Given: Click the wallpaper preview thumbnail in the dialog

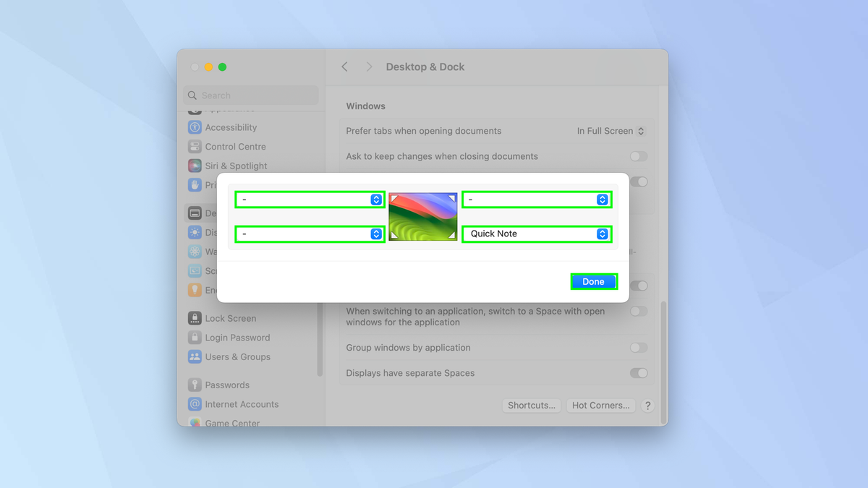Looking at the screenshot, I should coord(422,216).
